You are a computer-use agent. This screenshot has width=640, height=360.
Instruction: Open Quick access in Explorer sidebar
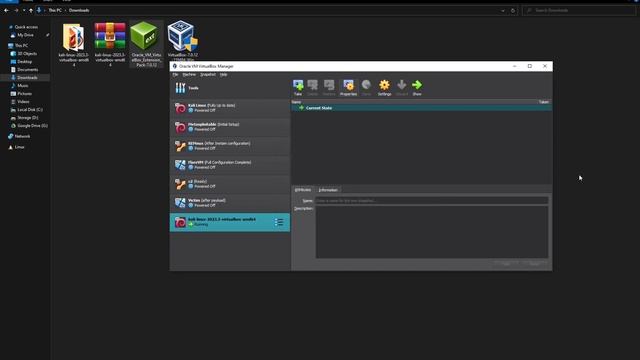pyautogui.click(x=25, y=27)
